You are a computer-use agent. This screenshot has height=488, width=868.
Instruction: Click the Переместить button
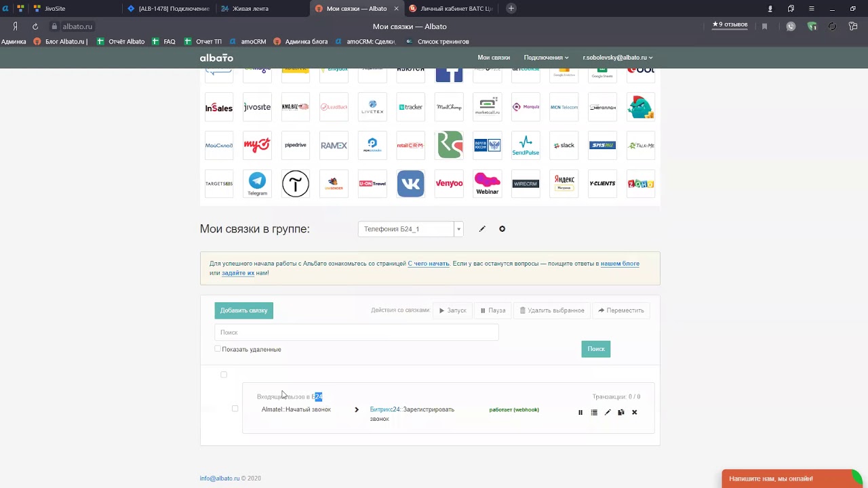point(621,310)
